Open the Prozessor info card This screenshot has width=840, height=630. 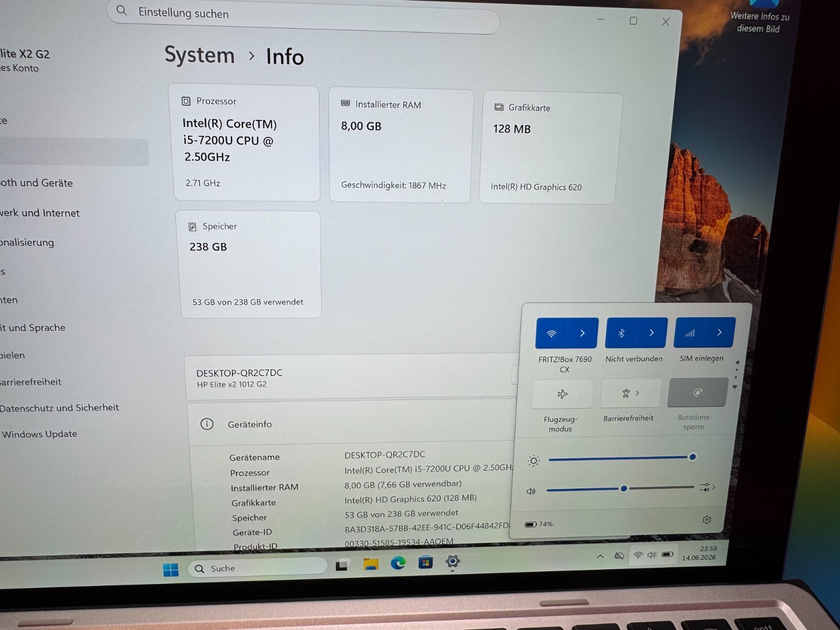point(246,143)
